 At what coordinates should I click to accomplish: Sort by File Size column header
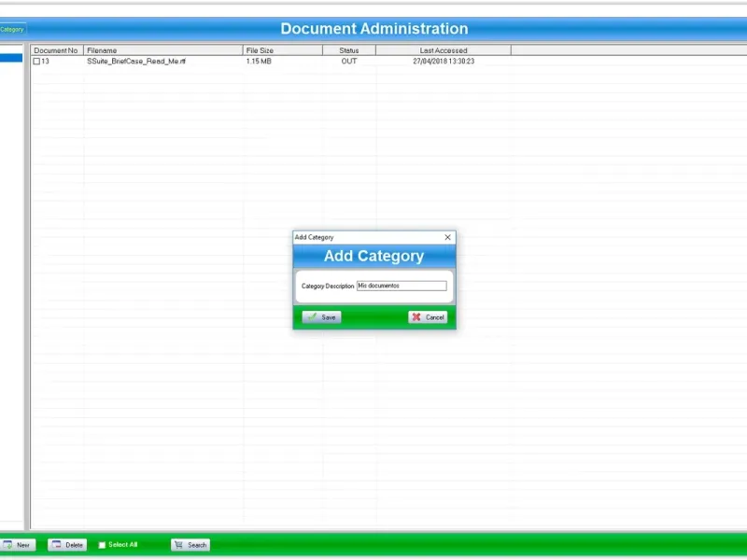(x=283, y=50)
